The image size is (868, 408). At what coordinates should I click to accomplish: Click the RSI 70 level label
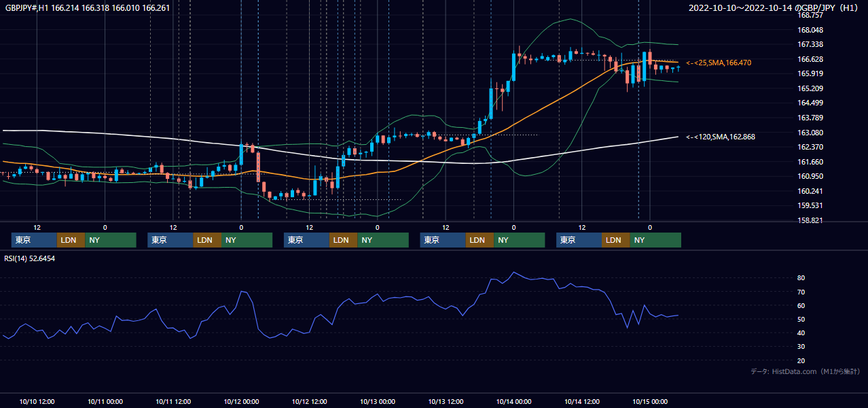point(801,292)
